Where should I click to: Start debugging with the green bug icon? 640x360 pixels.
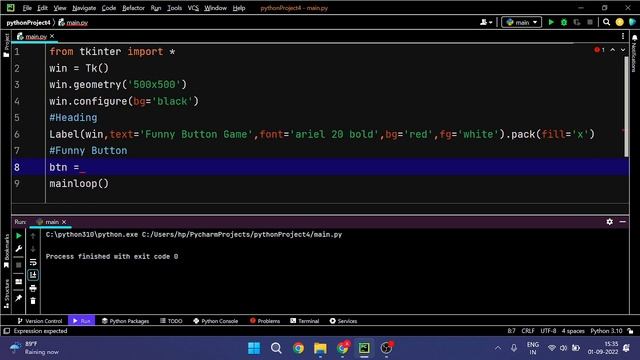pyautogui.click(x=564, y=22)
